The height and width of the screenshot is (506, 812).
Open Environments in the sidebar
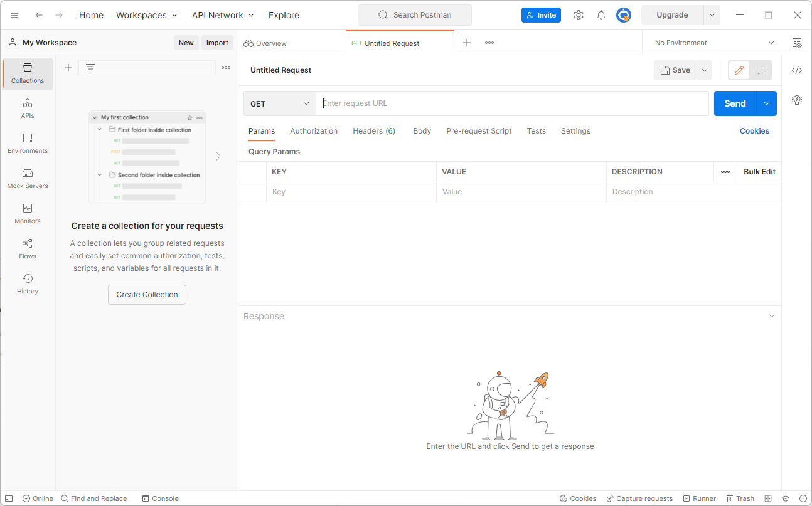tap(28, 144)
